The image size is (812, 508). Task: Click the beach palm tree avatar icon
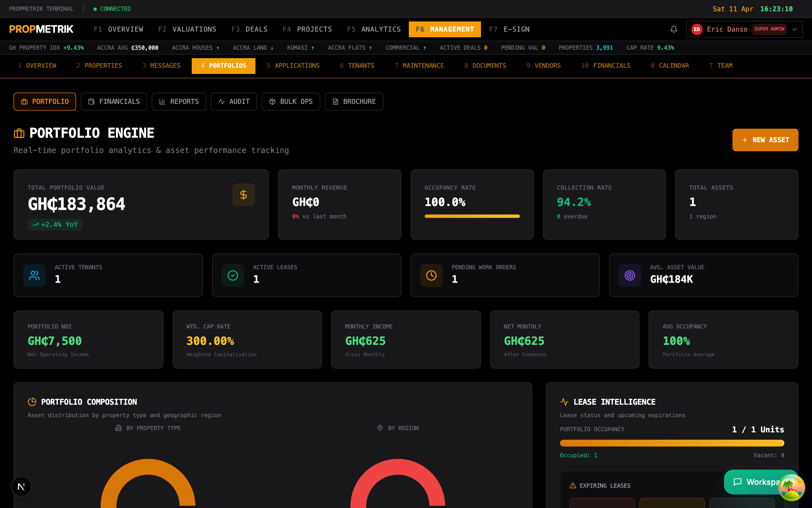click(x=791, y=487)
